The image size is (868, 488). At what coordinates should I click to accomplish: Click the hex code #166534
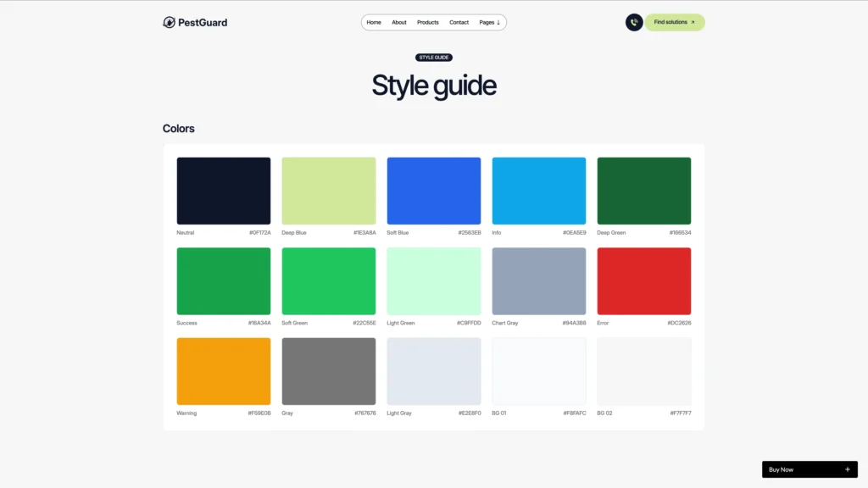680,233
